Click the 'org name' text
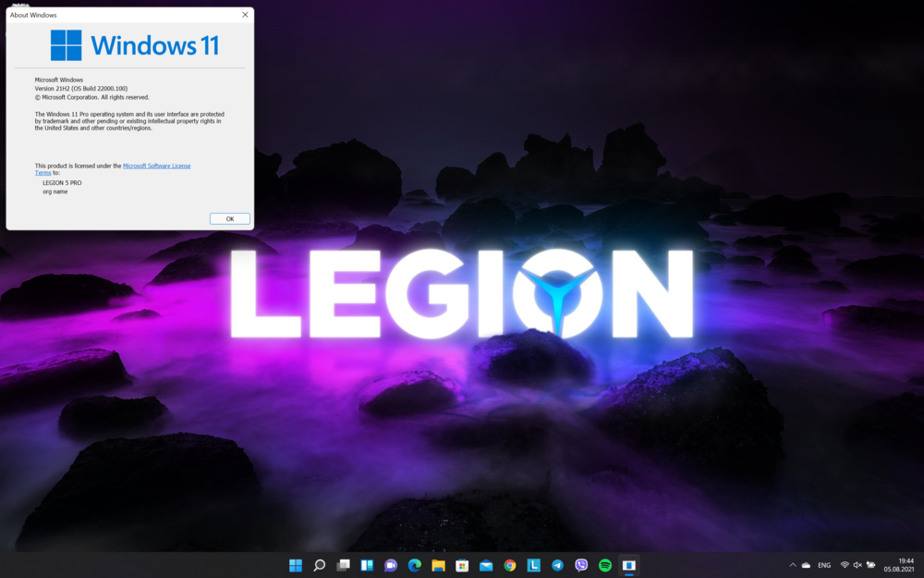Screen dimensions: 924x578 55,191
